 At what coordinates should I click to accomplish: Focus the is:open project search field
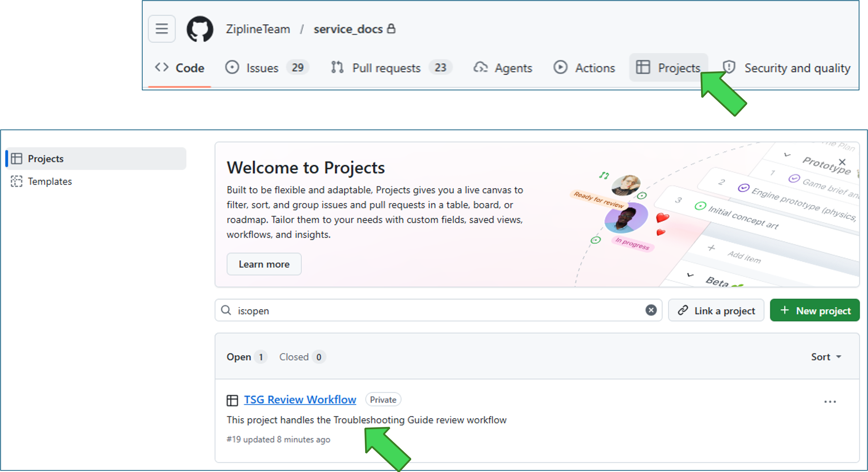click(x=438, y=310)
